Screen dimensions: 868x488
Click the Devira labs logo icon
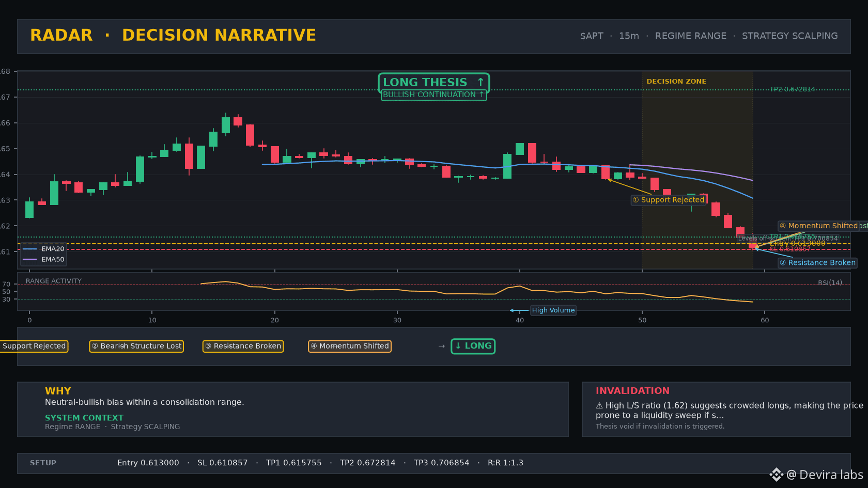[776, 475]
